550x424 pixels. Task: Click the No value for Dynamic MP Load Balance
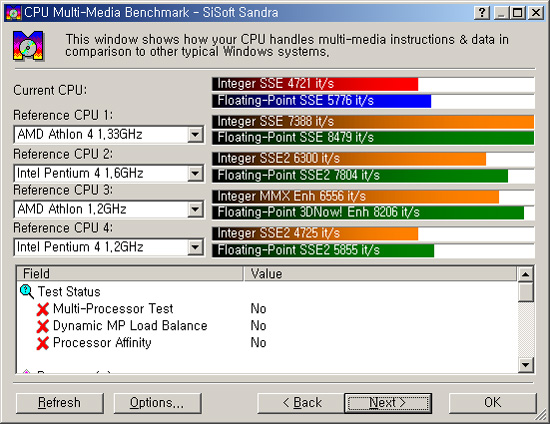[259, 326]
